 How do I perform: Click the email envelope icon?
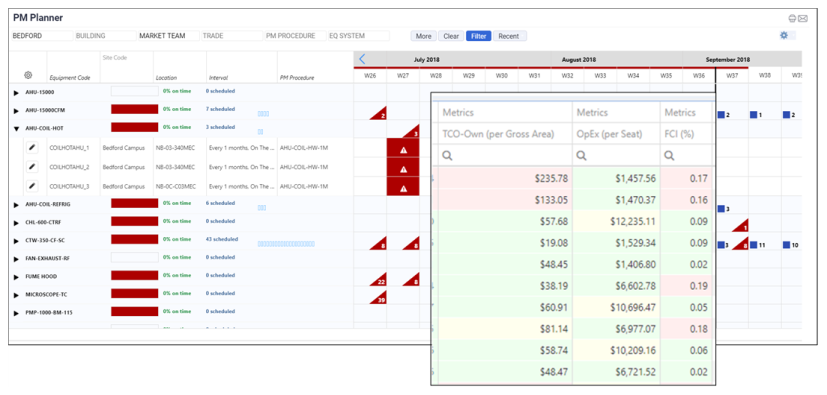click(x=803, y=18)
